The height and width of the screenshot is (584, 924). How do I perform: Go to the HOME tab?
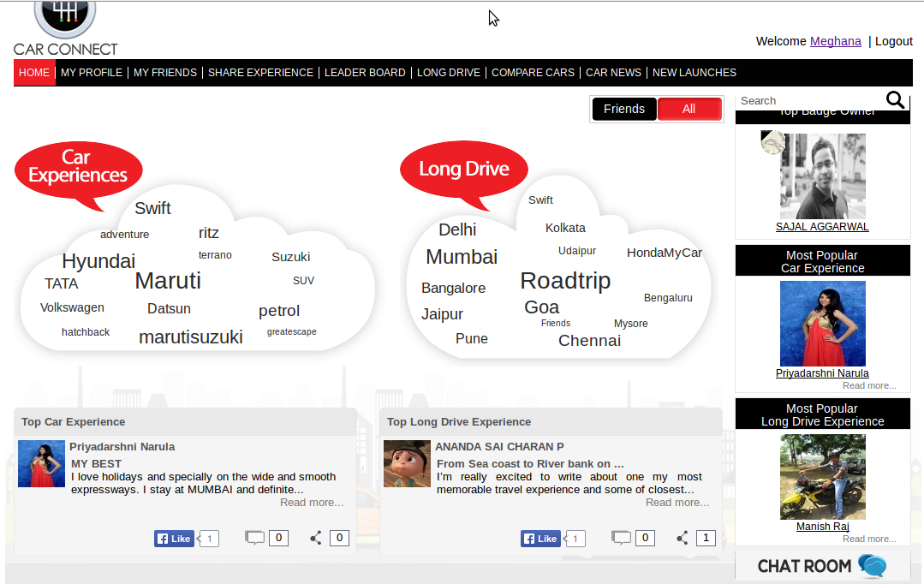[34, 73]
